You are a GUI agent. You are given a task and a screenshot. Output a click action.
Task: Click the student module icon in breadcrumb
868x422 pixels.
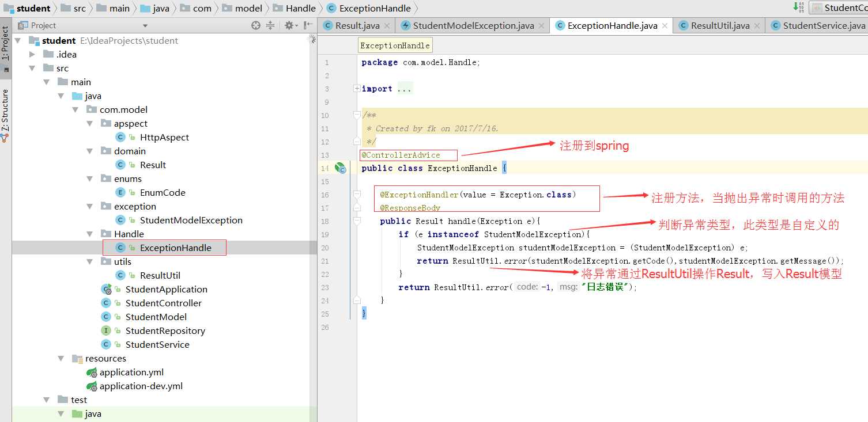8,8
